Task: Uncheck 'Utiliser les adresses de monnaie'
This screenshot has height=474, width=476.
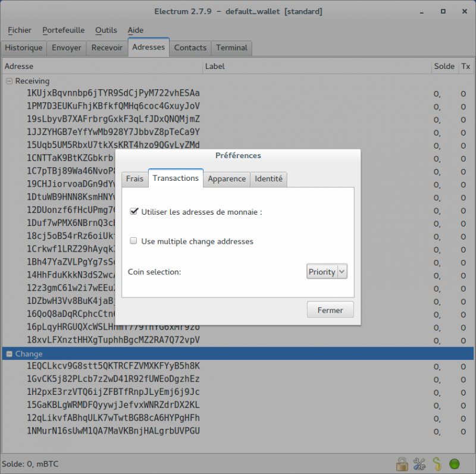Action: (x=134, y=212)
